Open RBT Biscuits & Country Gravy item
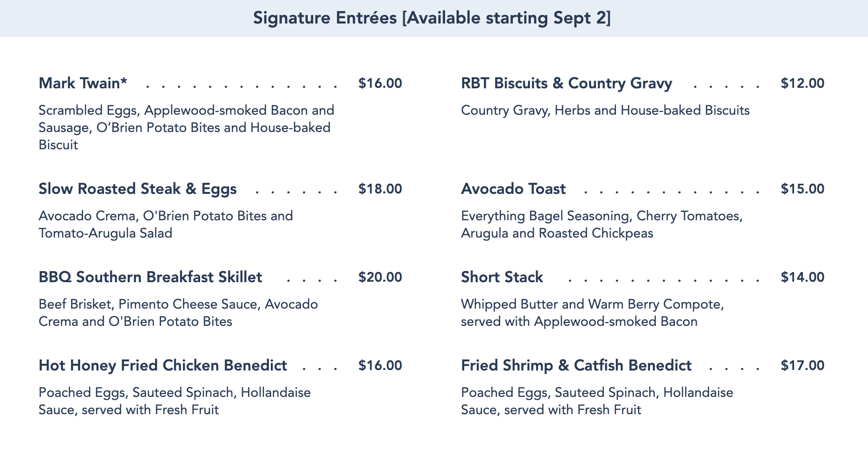868x454 pixels. pos(567,84)
